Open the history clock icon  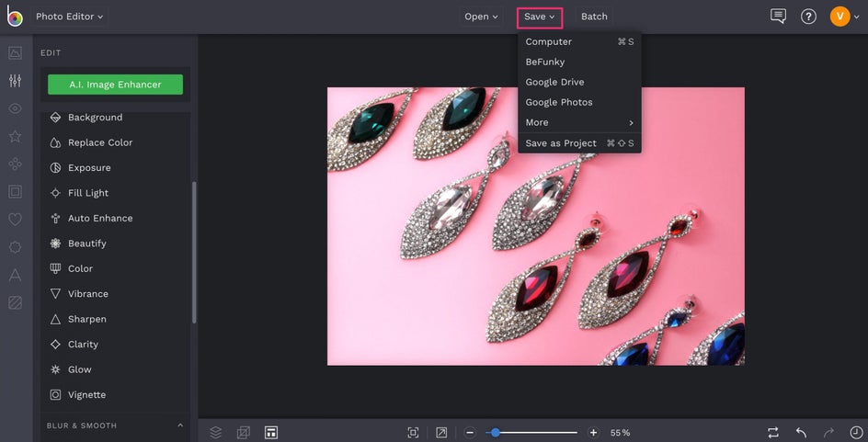pos(856,432)
